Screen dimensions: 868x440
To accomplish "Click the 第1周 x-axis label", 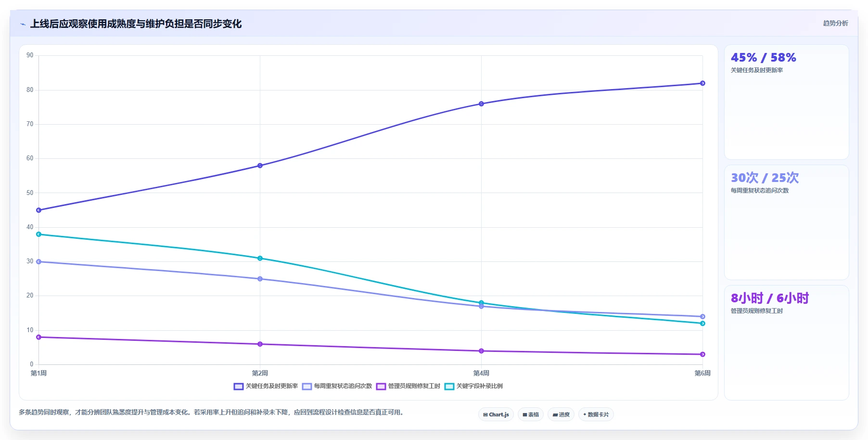I will coord(38,373).
